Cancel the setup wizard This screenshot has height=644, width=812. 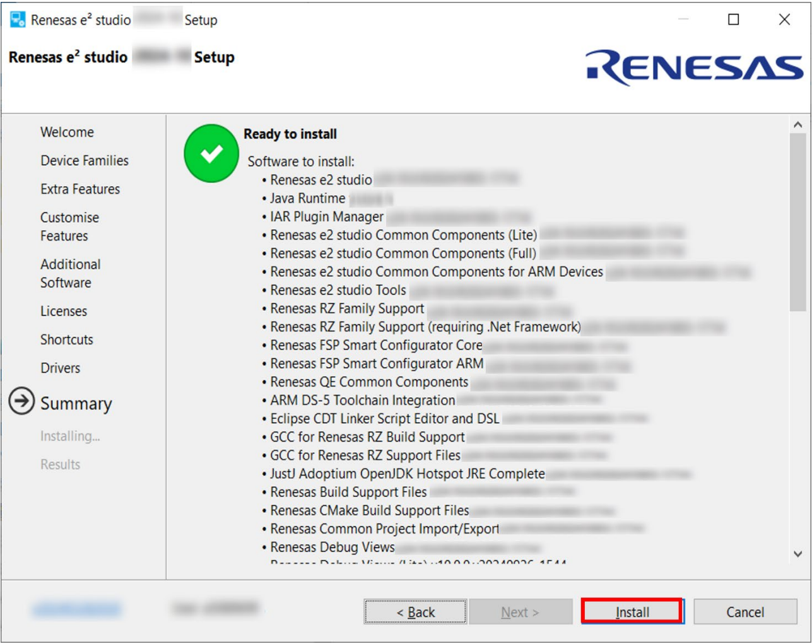coord(745,612)
